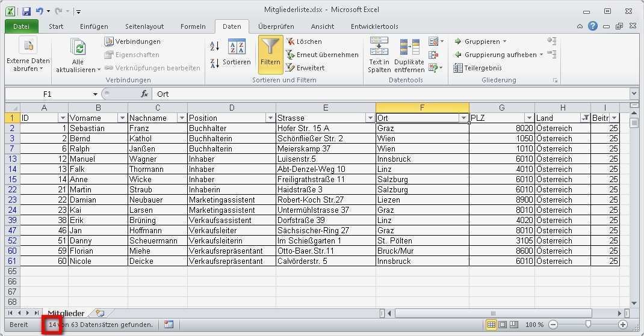The width and height of the screenshot is (644, 336).
Task: Switch to Normal view in status bar
Action: (x=491, y=325)
